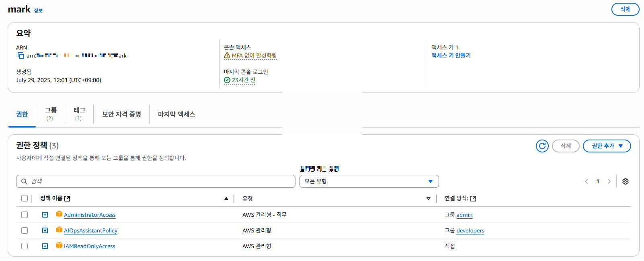Click the AdministratorAccess policy cube icon
Screen dimensions: 644x261
[59, 214]
